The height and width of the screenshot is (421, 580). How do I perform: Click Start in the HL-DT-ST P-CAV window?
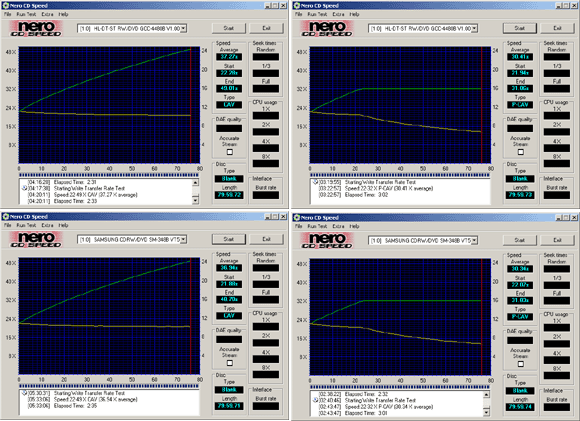point(520,28)
